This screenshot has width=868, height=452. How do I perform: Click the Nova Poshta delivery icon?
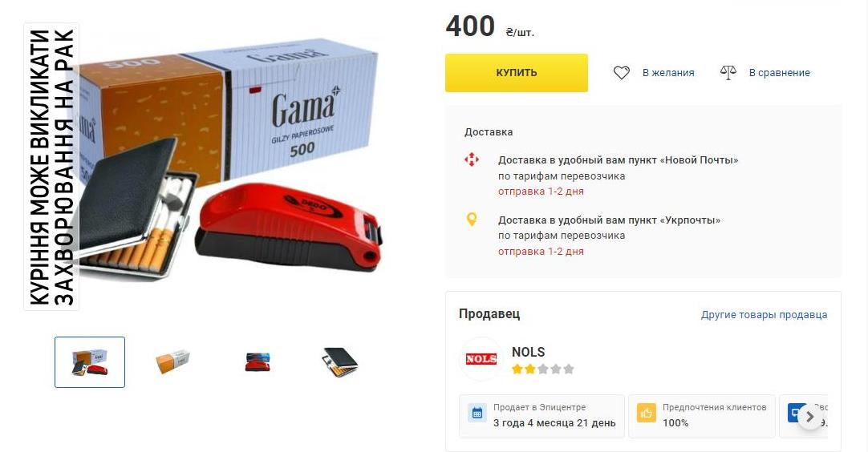[x=471, y=160]
